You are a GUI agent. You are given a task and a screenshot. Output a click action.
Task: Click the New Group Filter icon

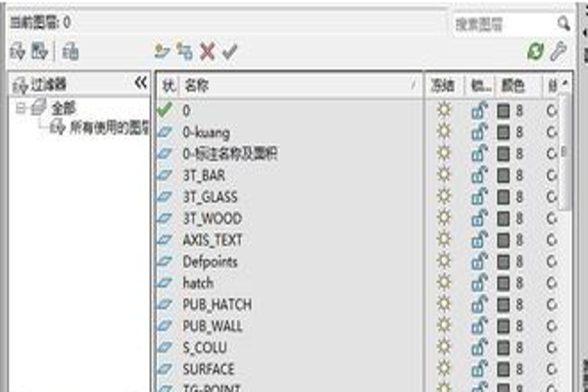tap(39, 51)
